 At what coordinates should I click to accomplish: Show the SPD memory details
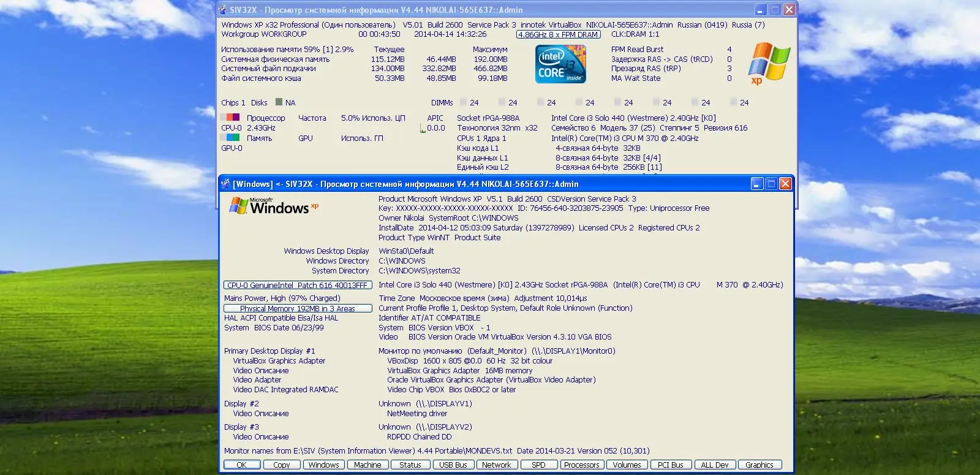tap(539, 465)
